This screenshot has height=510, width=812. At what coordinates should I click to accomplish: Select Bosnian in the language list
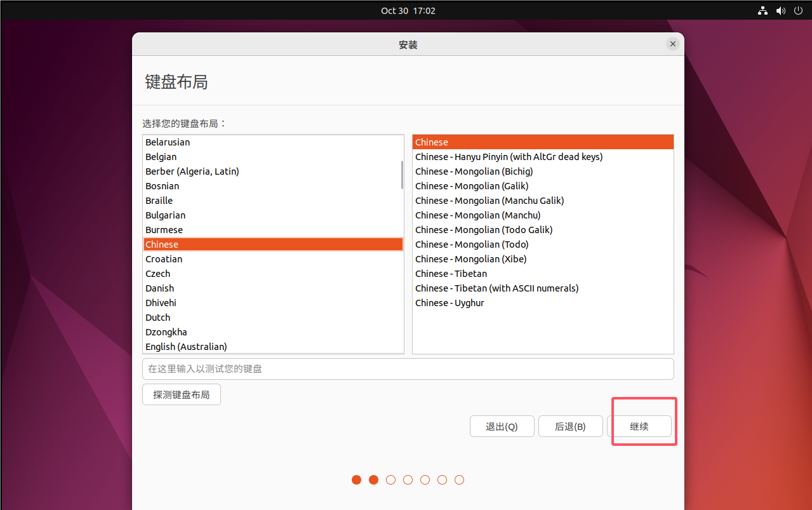click(x=273, y=186)
